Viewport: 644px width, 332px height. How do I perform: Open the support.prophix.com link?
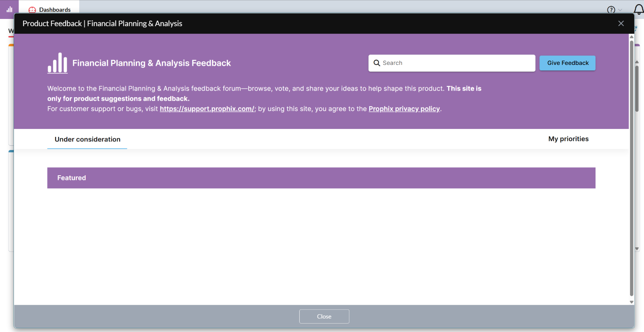coord(207,109)
